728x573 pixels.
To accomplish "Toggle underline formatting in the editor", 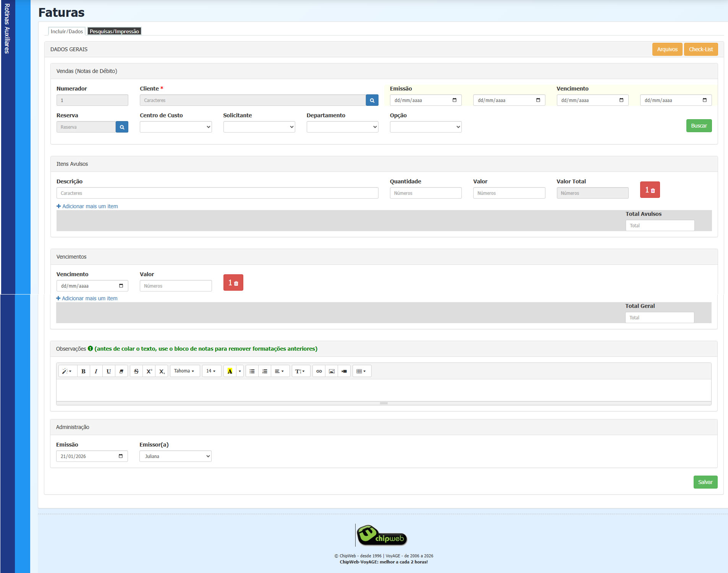I will tap(108, 371).
